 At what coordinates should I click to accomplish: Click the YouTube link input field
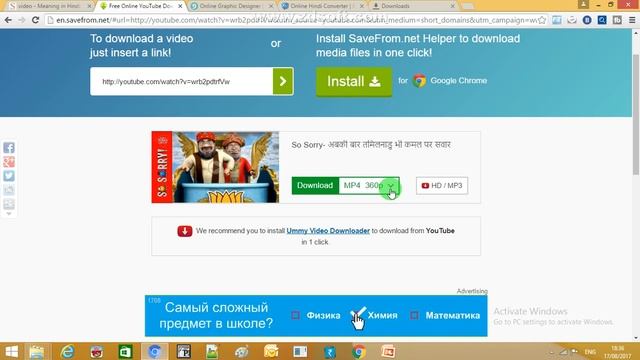(x=182, y=82)
